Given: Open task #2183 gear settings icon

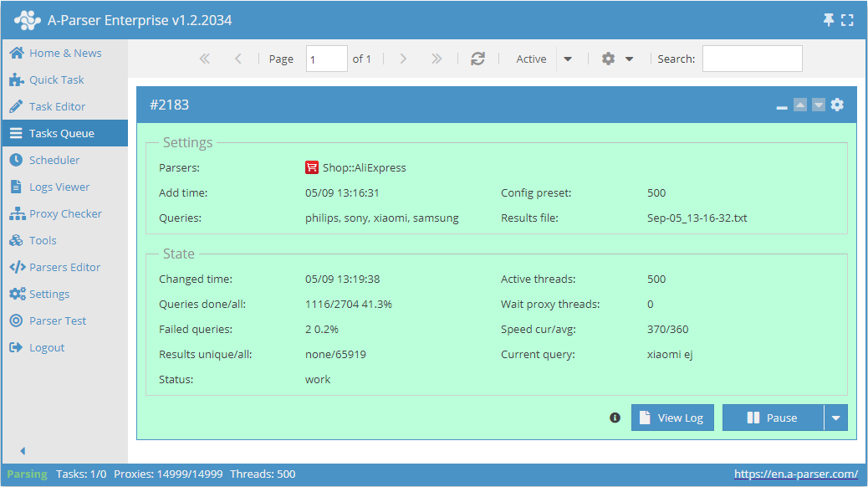Looking at the screenshot, I should pyautogui.click(x=837, y=105).
